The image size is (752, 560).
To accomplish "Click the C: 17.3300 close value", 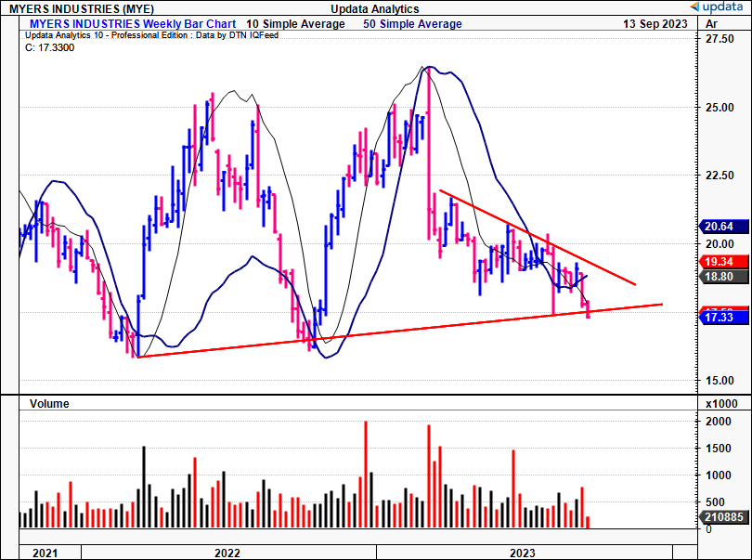I will point(50,47).
